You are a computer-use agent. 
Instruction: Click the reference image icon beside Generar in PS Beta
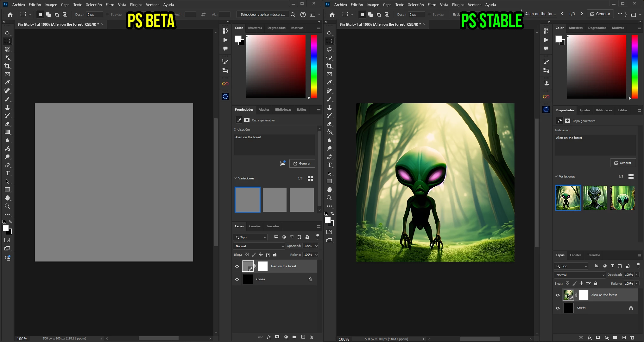(283, 163)
